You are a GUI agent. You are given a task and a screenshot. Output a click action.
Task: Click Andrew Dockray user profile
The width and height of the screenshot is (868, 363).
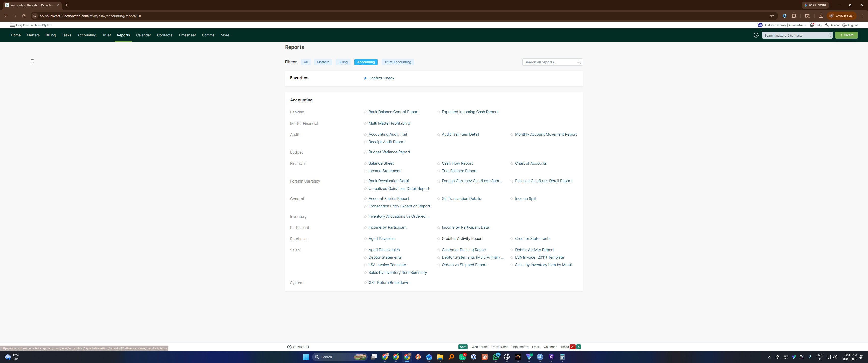pos(782,25)
